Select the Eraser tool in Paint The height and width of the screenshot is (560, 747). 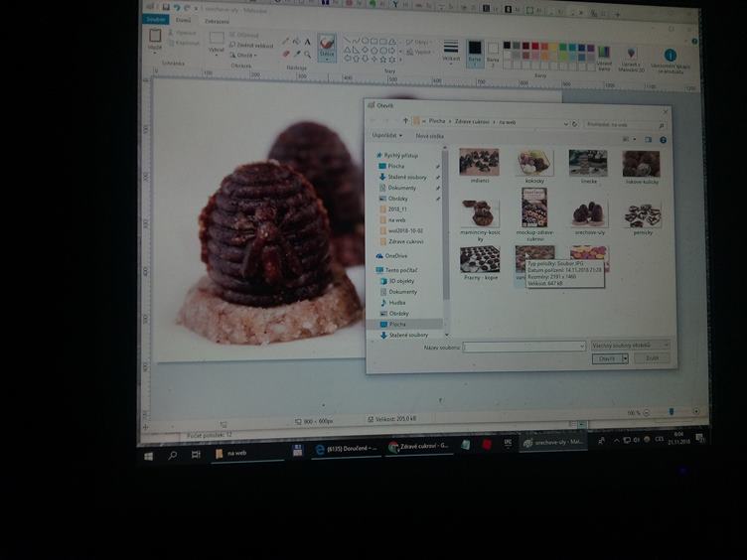pos(286,54)
